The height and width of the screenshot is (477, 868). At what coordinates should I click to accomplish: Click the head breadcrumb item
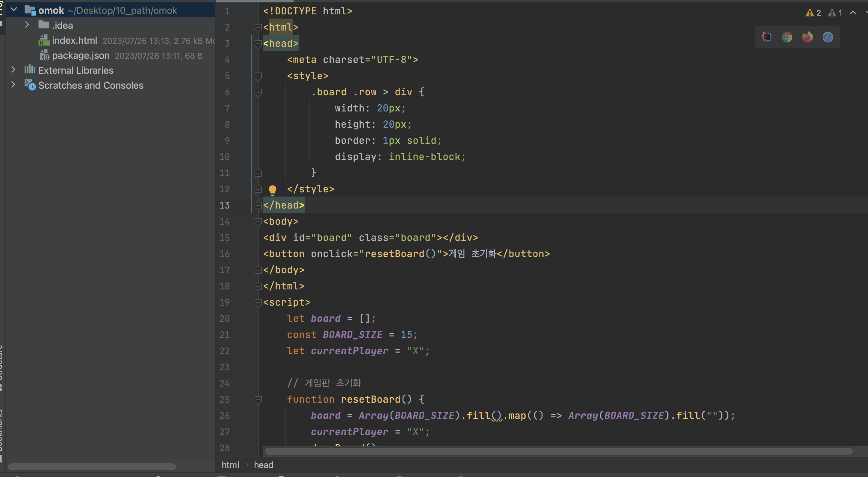pyautogui.click(x=264, y=465)
